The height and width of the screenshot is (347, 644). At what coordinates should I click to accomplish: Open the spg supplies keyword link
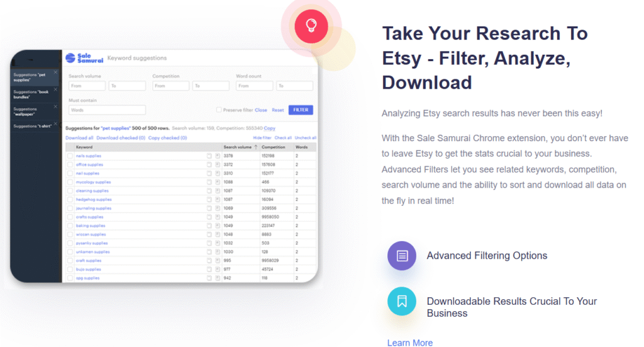tap(87, 278)
